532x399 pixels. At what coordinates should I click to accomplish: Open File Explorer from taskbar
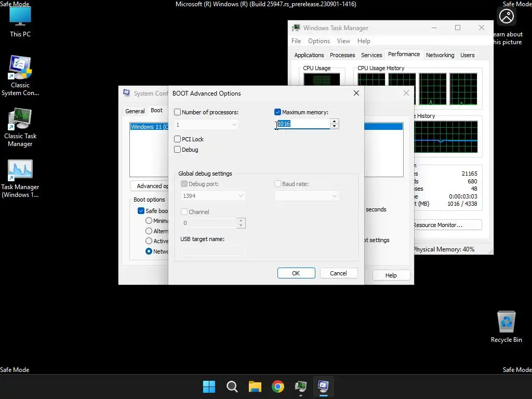[255, 387]
